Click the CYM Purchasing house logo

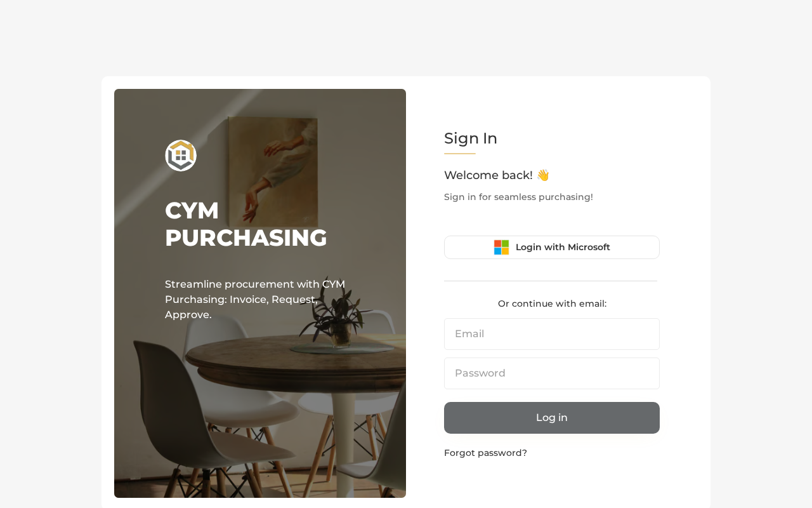click(x=181, y=156)
